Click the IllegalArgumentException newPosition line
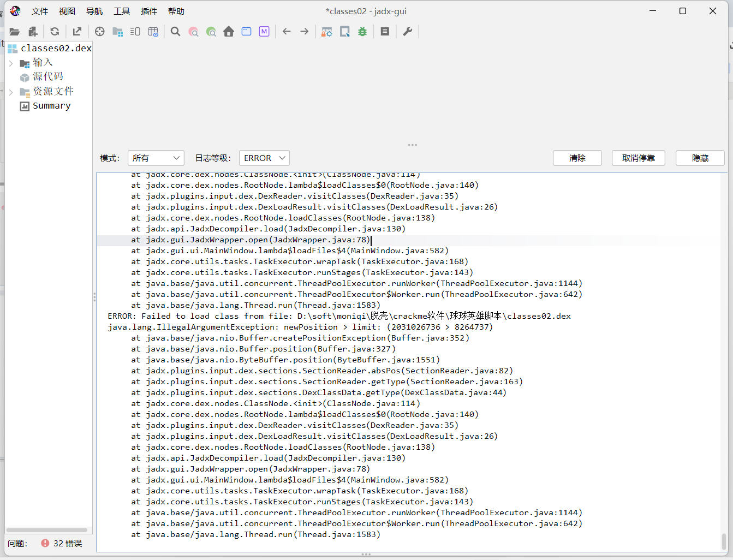 click(300, 327)
